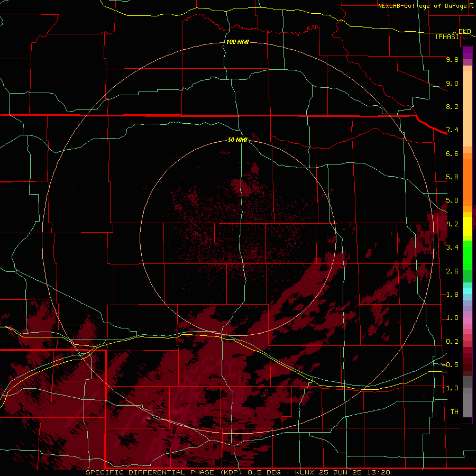Click the -0.5 value on the color scale
The image size is (476, 476).
[450, 365]
